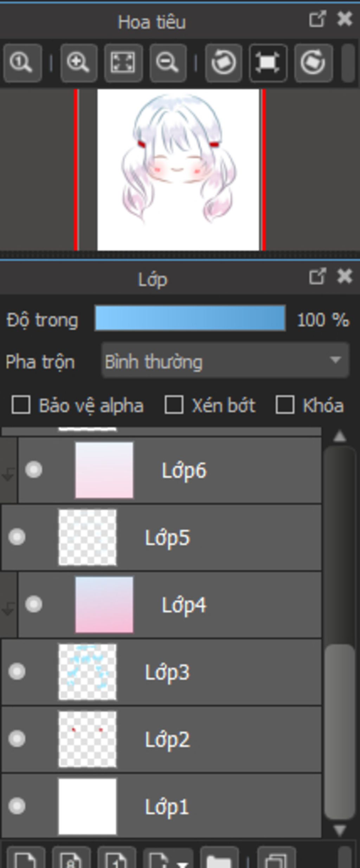Undock the Hoa tiêu panel
Viewport: 360px width, 868px height.
coord(317,19)
